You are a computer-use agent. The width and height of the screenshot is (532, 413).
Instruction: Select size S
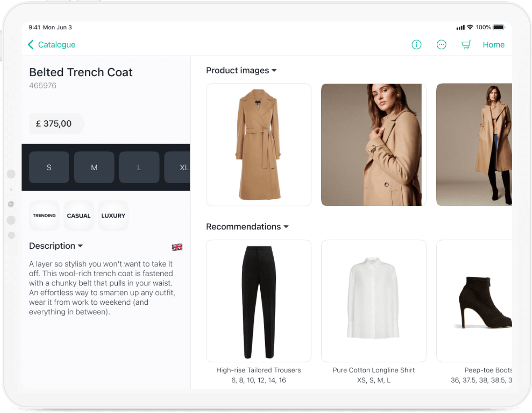pyautogui.click(x=49, y=167)
